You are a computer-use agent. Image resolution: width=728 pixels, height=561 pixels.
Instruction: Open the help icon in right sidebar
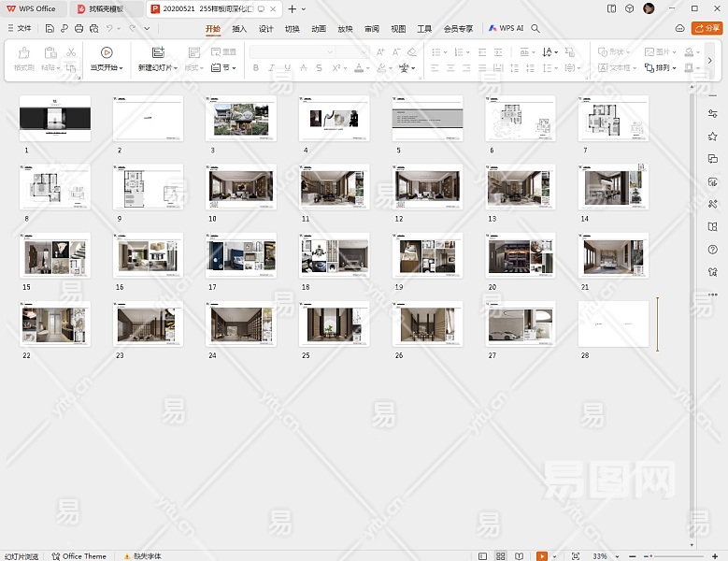pyautogui.click(x=713, y=249)
